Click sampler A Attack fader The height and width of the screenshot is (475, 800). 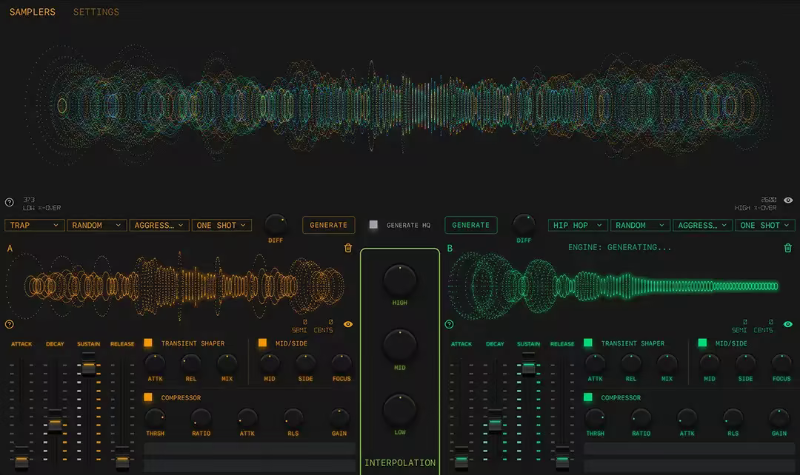[21, 458]
